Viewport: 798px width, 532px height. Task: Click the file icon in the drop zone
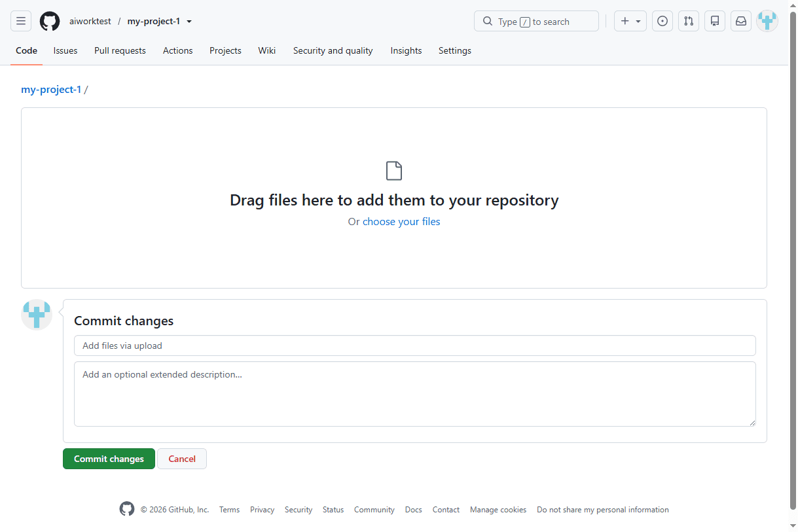pyautogui.click(x=394, y=171)
